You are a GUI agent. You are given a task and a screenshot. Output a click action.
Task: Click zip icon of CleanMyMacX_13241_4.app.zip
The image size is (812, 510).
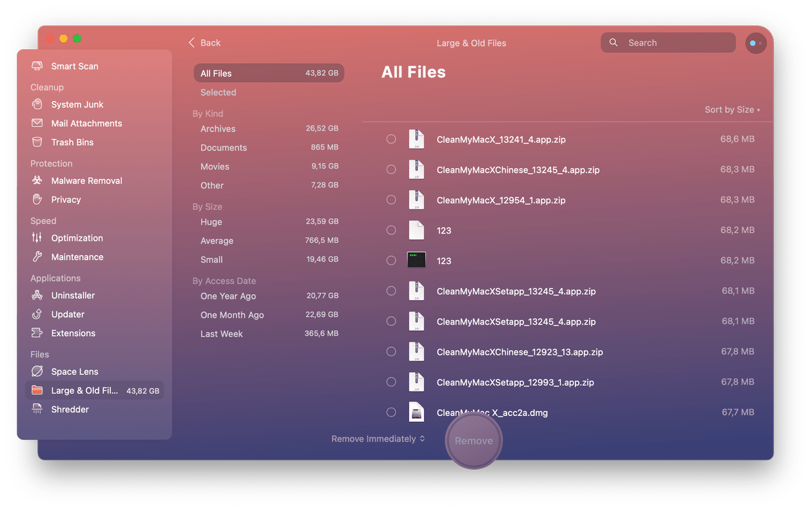pyautogui.click(x=416, y=139)
